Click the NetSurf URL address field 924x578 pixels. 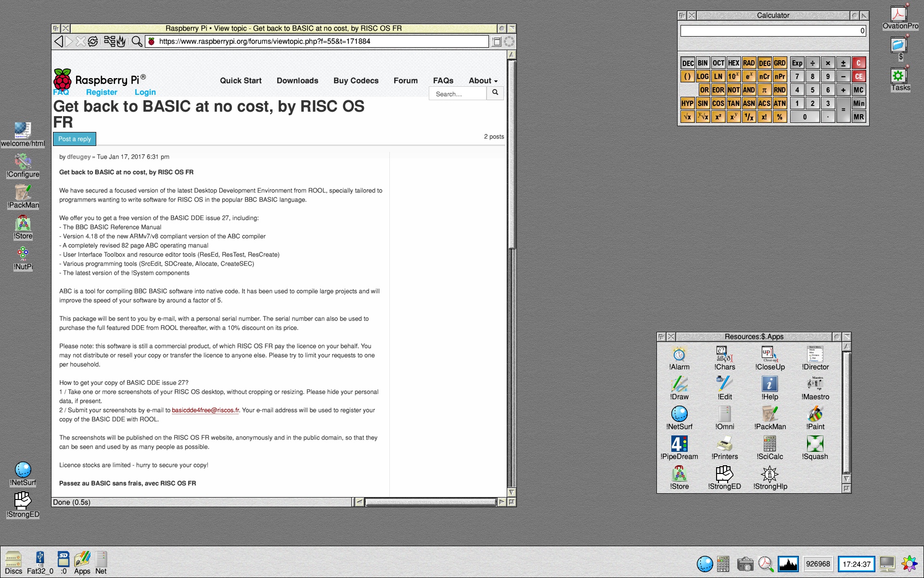318,41
